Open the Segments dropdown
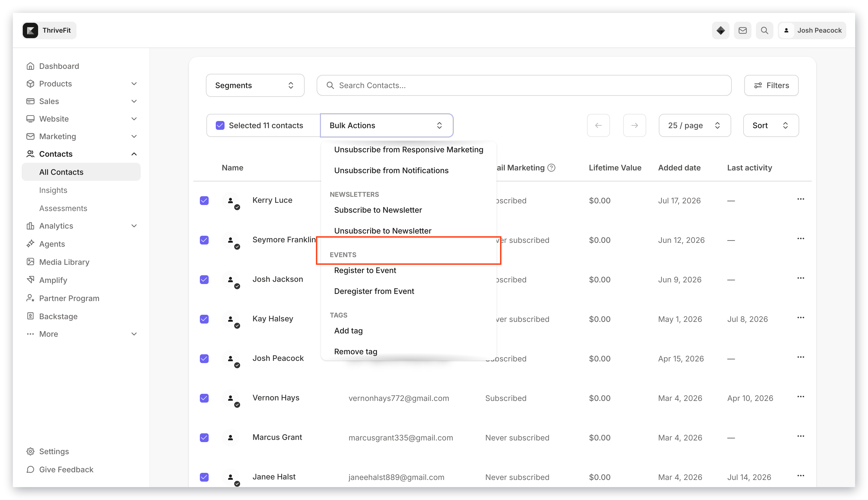 pyautogui.click(x=255, y=85)
